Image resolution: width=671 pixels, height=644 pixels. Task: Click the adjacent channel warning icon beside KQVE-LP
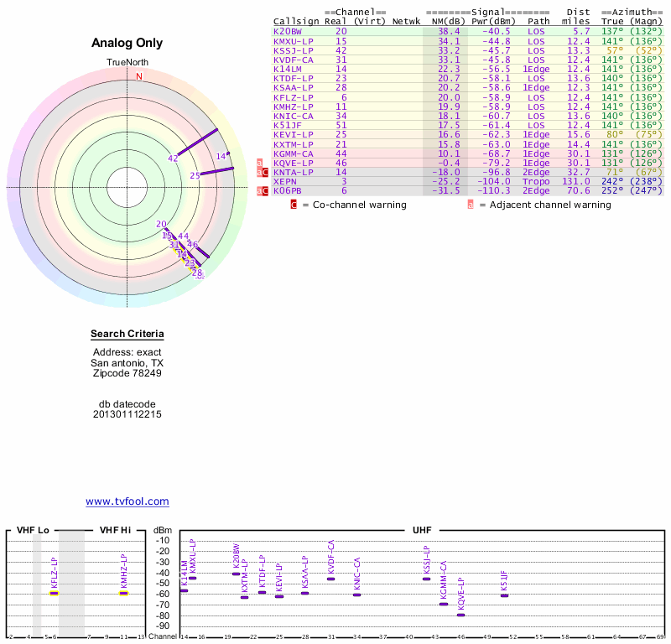[x=259, y=163]
